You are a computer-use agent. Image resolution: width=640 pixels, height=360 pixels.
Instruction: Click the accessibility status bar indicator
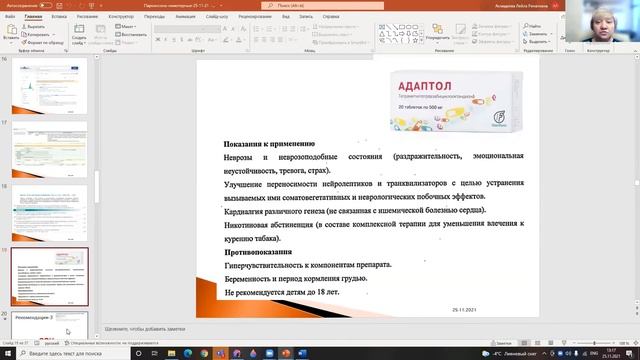[111, 343]
